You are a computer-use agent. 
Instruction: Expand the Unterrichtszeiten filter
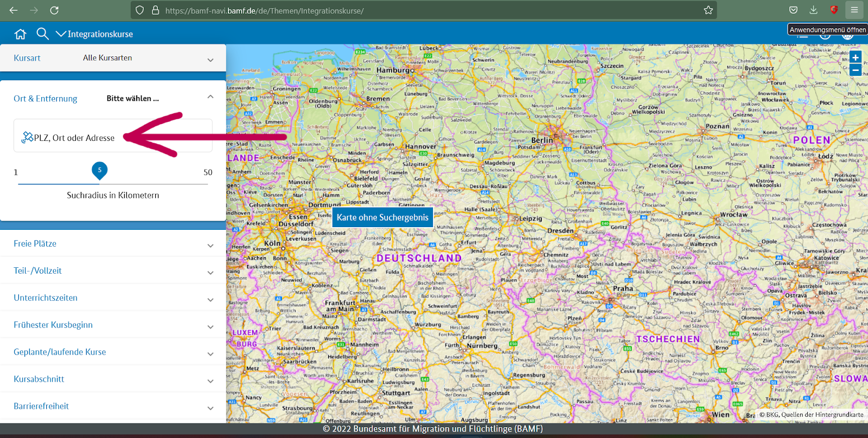click(113, 298)
